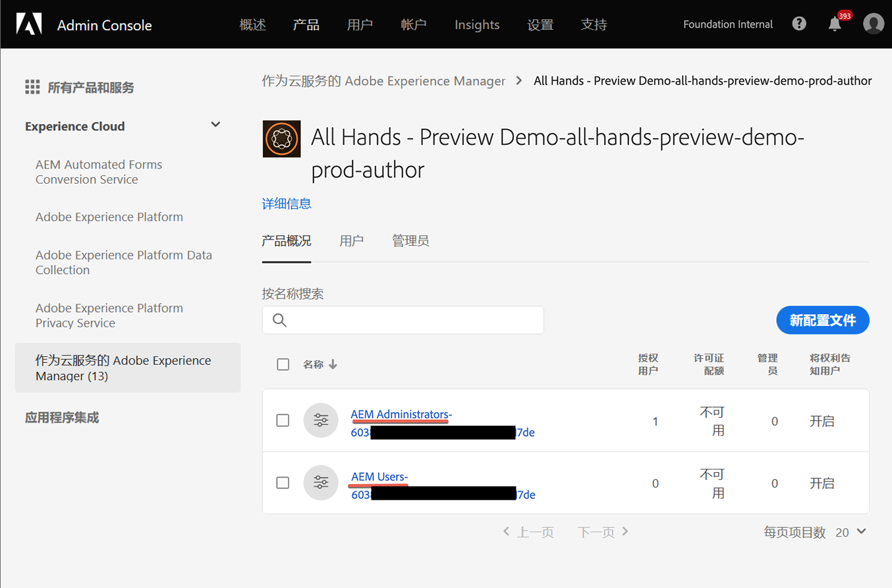This screenshot has width=892, height=588.
Task: Select Adobe Experience Platform in sidebar
Action: (x=109, y=217)
